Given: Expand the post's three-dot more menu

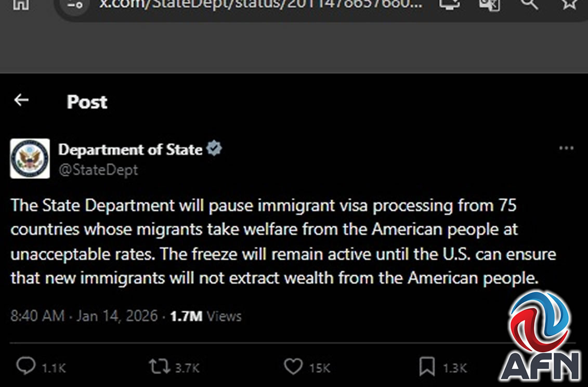Looking at the screenshot, I should click(566, 149).
